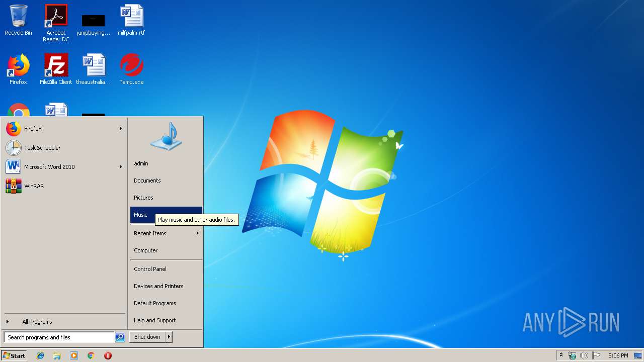Viewport: 644px width, 362px height.
Task: Click the 5:06 PM clock
Action: coord(618,355)
